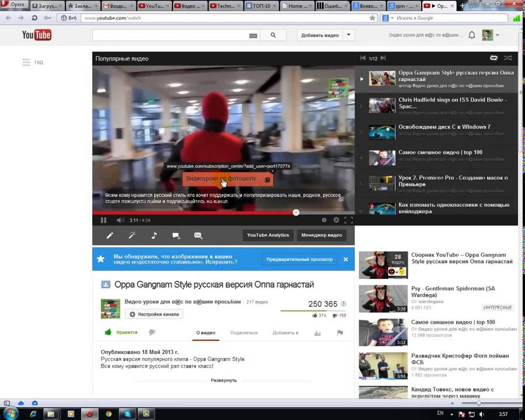
Task: Close the orange annotation overlay
Action: 272,171
